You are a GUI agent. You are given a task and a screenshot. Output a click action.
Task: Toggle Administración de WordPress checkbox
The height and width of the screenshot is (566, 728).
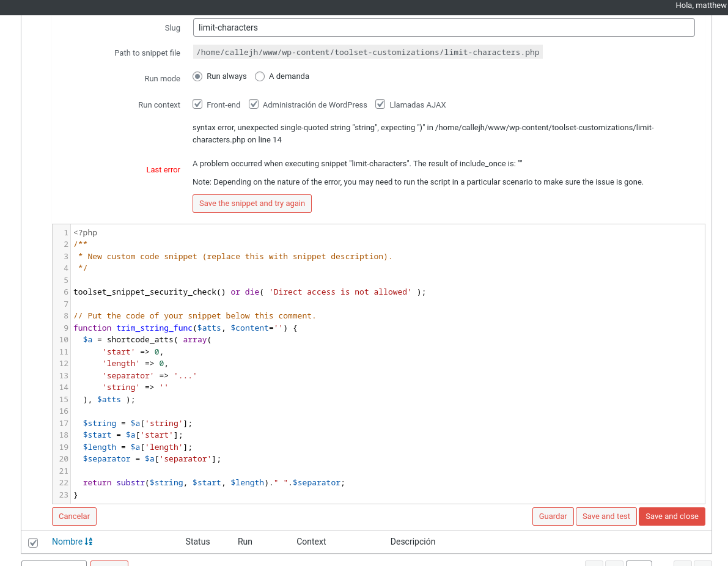[254, 104]
